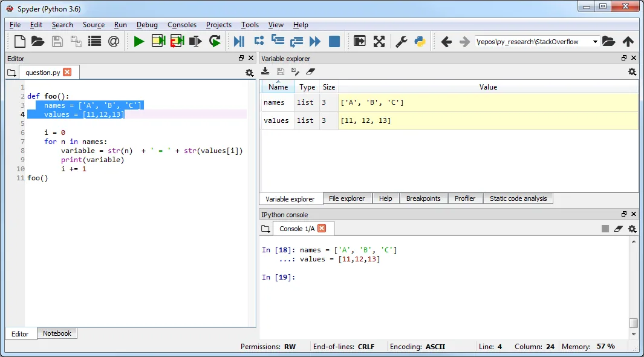Switch to the File explorer tab
Viewport: 644px width, 357px height.
346,198
